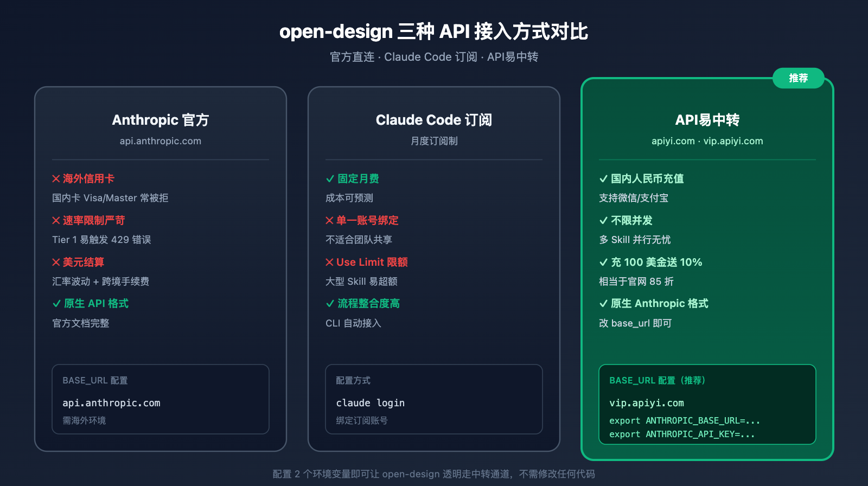Click the red X beside 单一账号绑定
The width and height of the screenshot is (868, 486).
329,220
